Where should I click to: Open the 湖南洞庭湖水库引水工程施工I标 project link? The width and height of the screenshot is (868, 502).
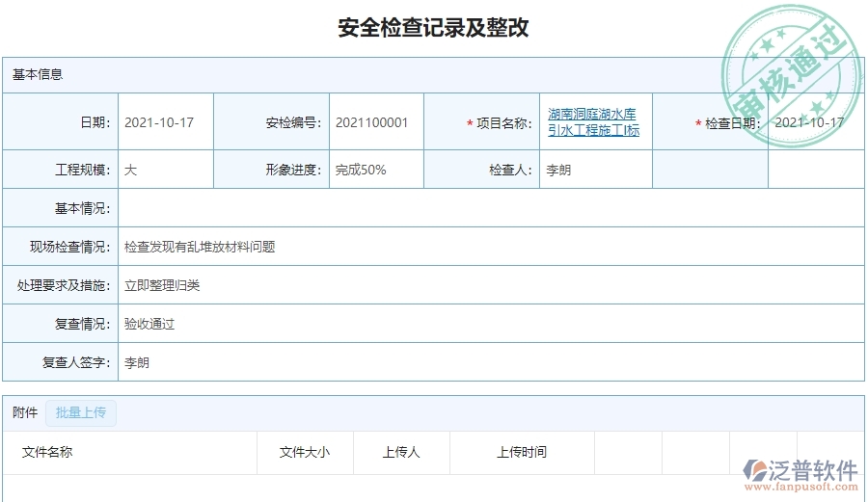593,122
